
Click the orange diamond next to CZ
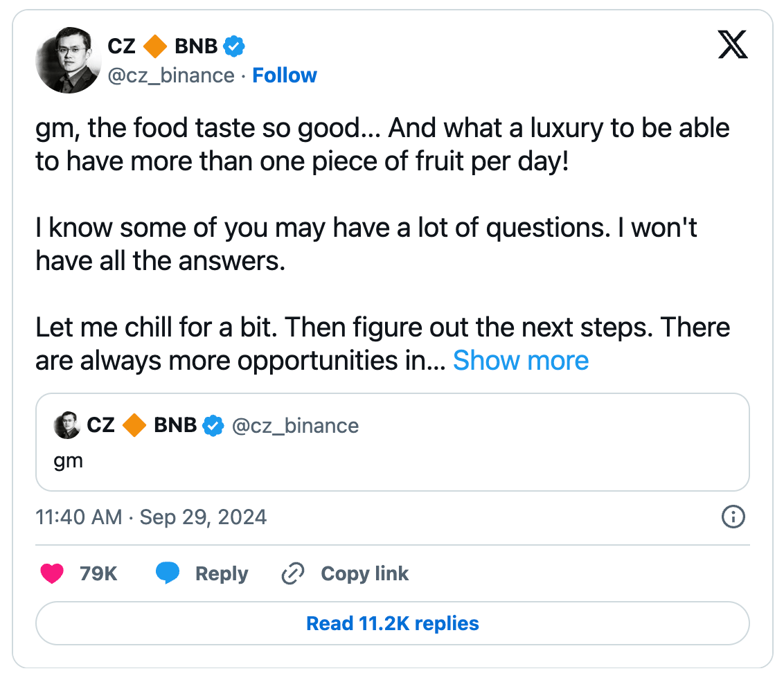(155, 46)
